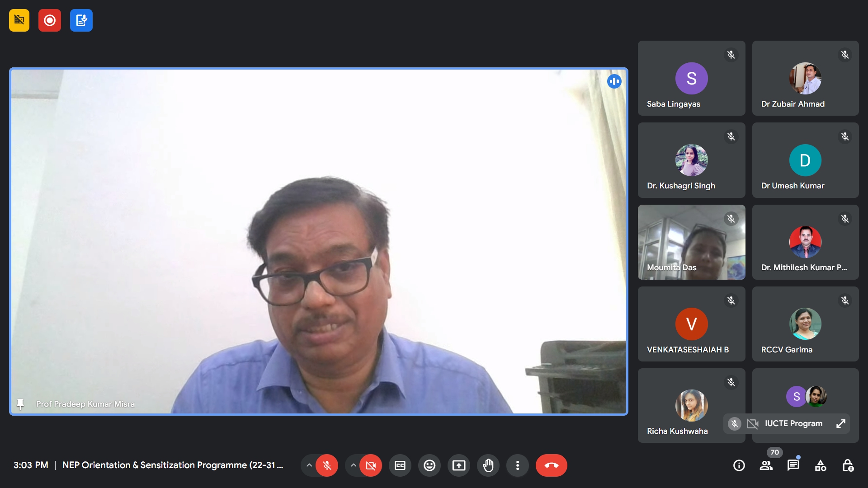
Task: Turn the camera on
Action: point(371,465)
